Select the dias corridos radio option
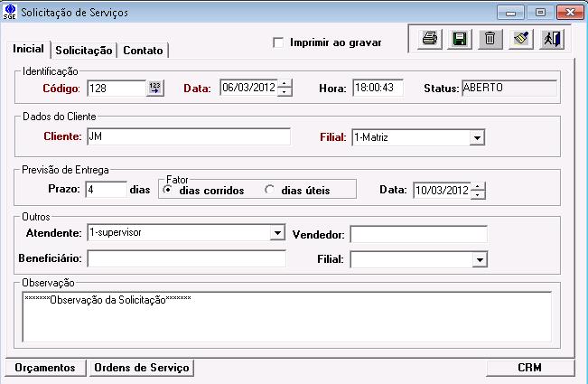This screenshot has height=384, width=588. pos(168,190)
